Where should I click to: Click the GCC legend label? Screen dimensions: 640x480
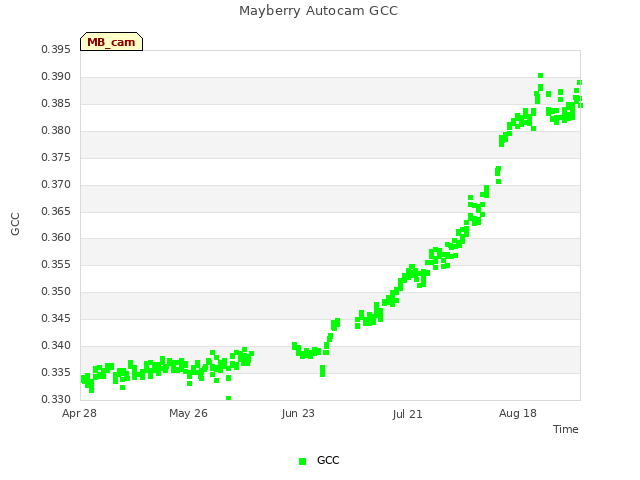tap(328, 460)
